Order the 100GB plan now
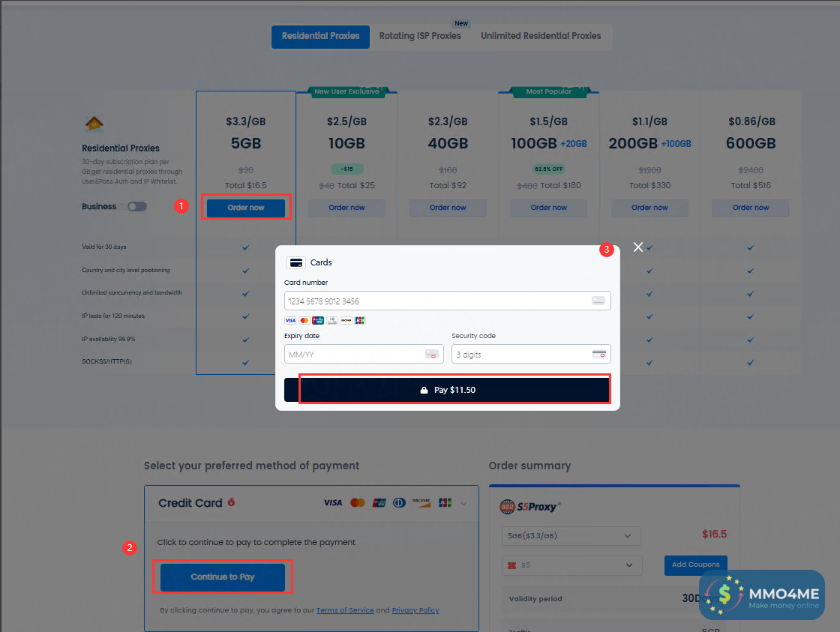Screen dimensions: 840x632 [548, 208]
